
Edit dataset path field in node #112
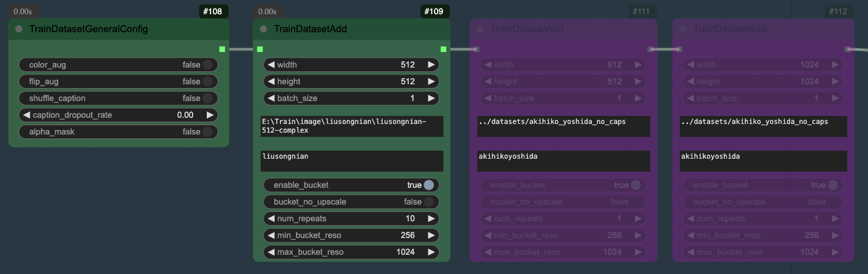(763, 126)
